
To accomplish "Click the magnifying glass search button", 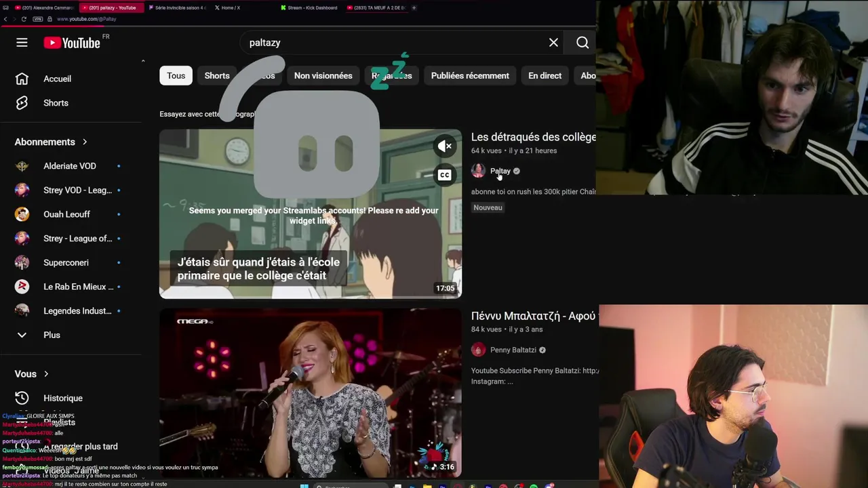I will 583,43.
